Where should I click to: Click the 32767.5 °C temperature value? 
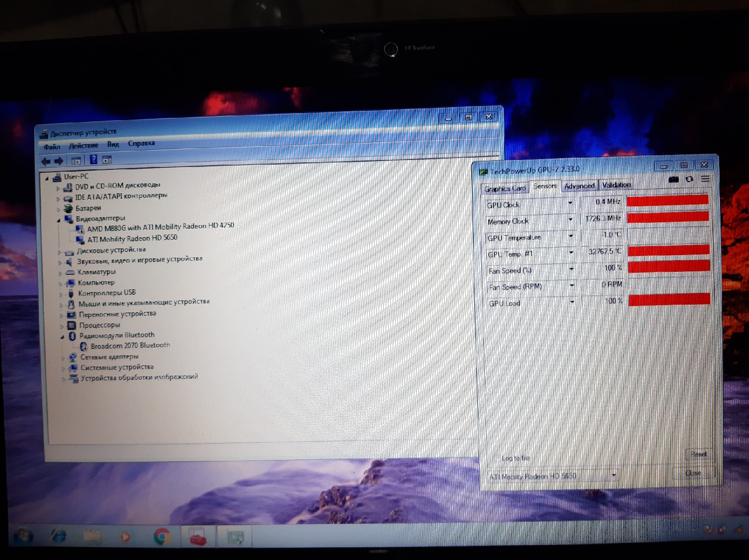pos(604,252)
